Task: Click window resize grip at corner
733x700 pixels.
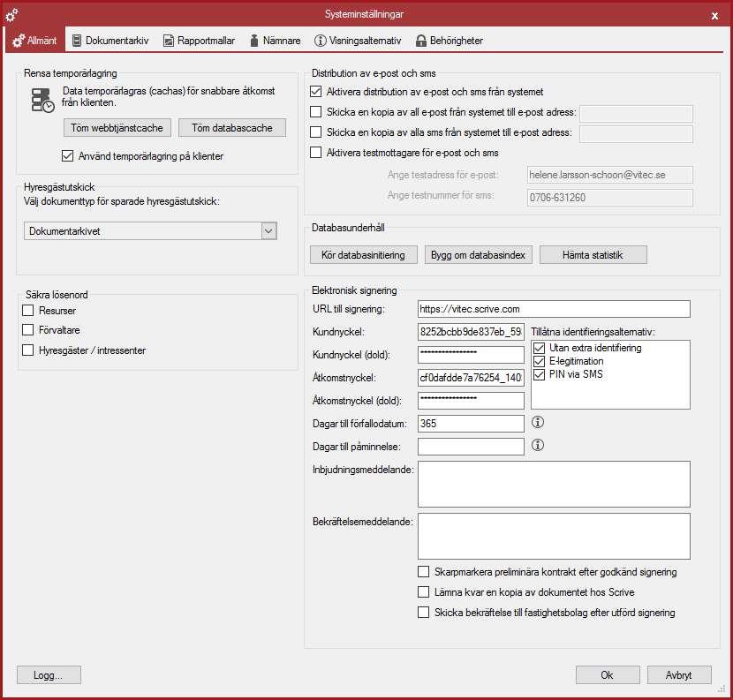Action: (x=721, y=689)
